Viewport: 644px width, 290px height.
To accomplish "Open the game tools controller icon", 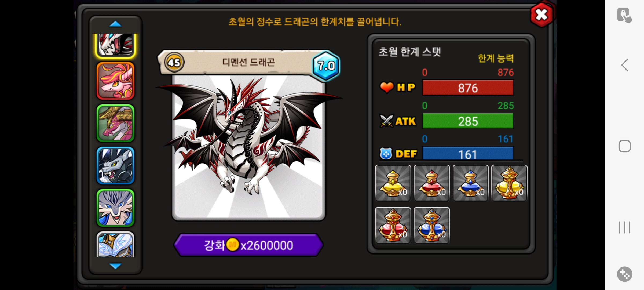I will (x=624, y=274).
